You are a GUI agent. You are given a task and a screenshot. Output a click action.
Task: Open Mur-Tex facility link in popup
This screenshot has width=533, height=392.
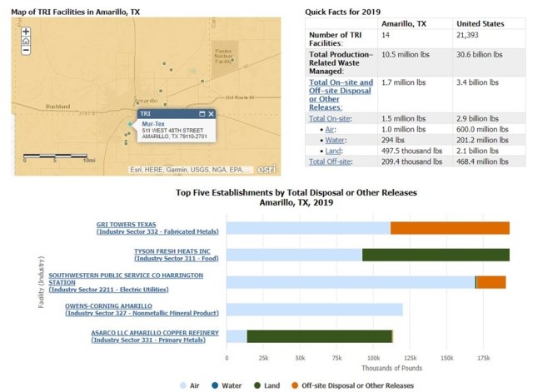[152, 124]
